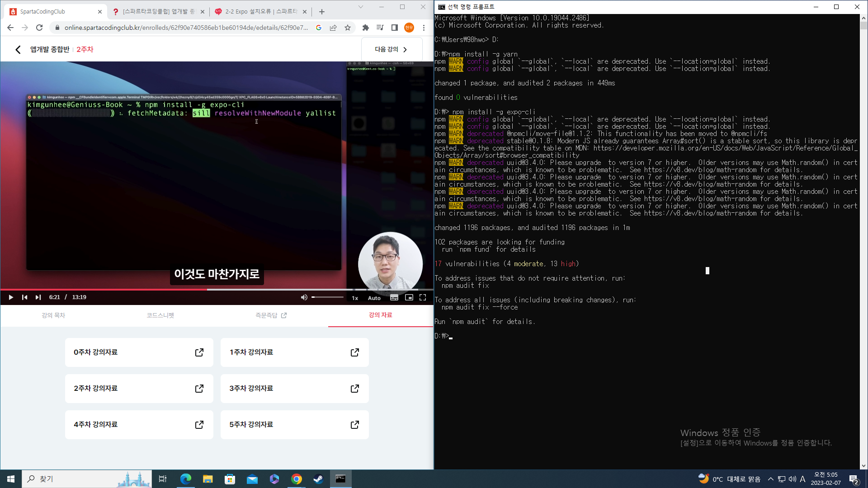Image resolution: width=868 pixels, height=488 pixels.
Task: Open Chrome three-dot menu
Action: (x=424, y=28)
